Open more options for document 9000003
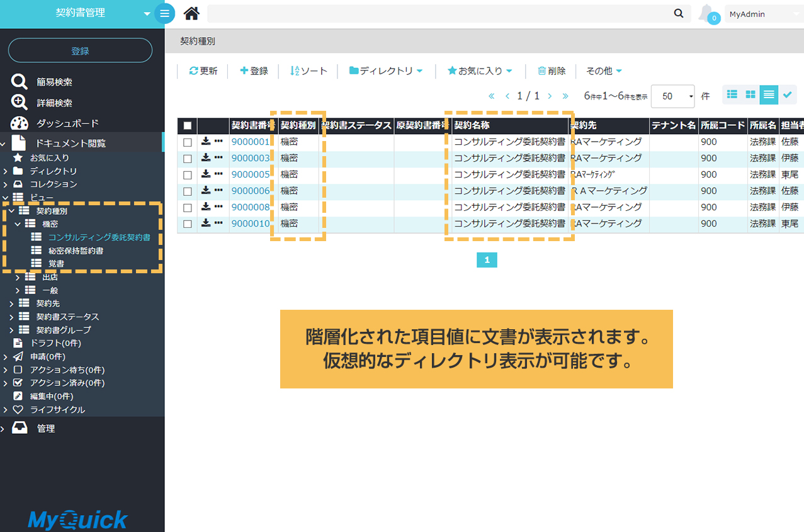 pyautogui.click(x=218, y=158)
